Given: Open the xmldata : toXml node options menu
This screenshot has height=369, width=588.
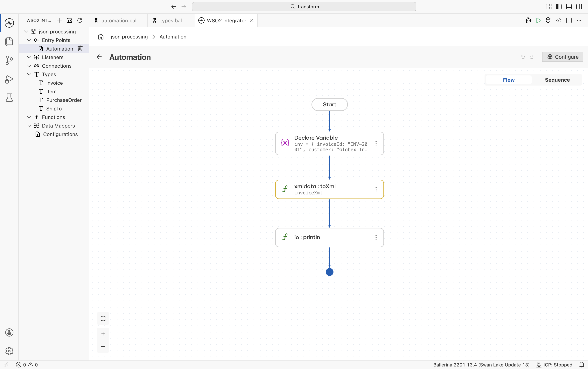Looking at the screenshot, I should (376, 189).
